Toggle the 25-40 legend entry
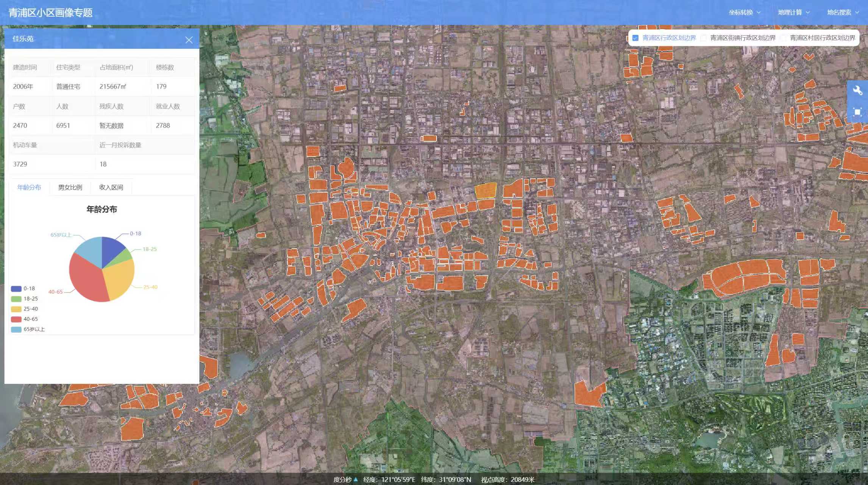 click(x=30, y=309)
